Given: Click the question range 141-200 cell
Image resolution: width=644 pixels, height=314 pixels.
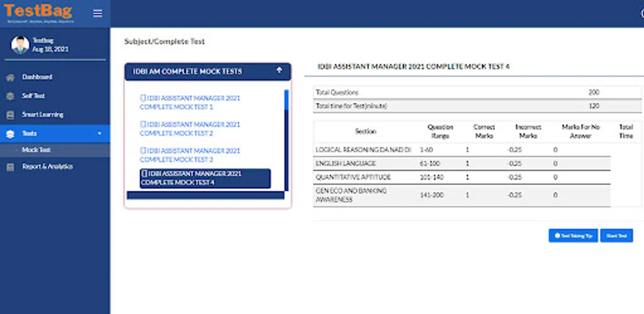Looking at the screenshot, I should [x=432, y=195].
